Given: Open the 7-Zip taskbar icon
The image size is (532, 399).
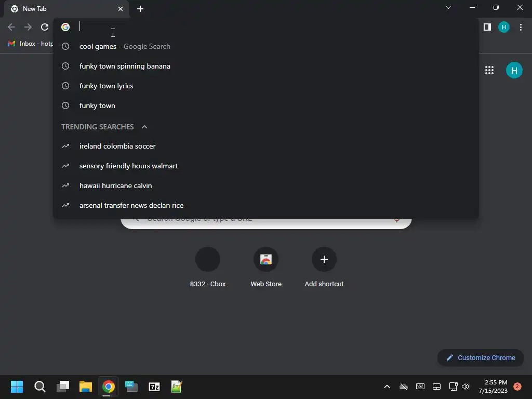Looking at the screenshot, I should click(154, 387).
